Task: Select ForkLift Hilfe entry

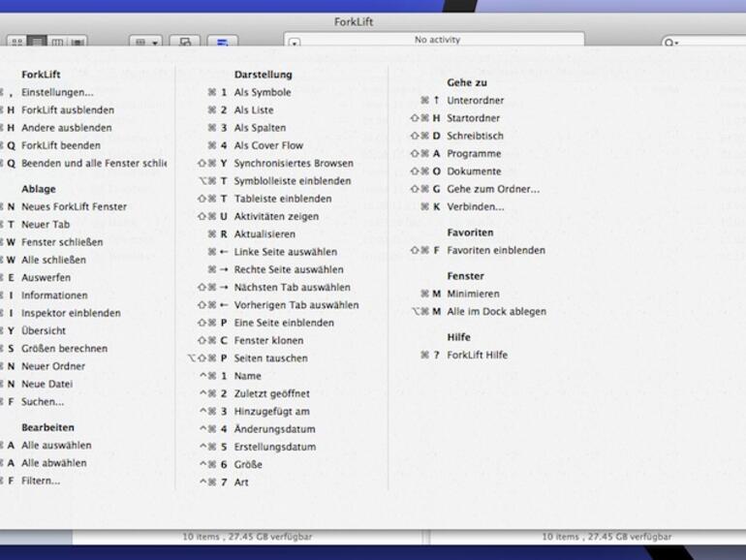Action: coord(477,355)
